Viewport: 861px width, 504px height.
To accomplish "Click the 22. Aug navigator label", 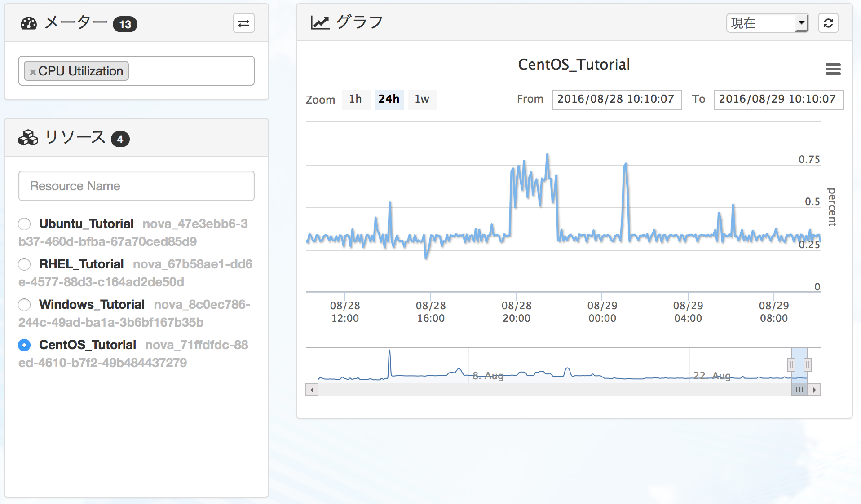I will [x=712, y=376].
